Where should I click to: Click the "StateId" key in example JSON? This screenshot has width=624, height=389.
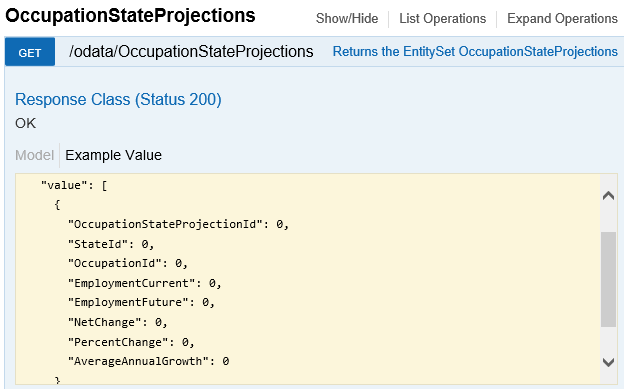pyautogui.click(x=98, y=244)
